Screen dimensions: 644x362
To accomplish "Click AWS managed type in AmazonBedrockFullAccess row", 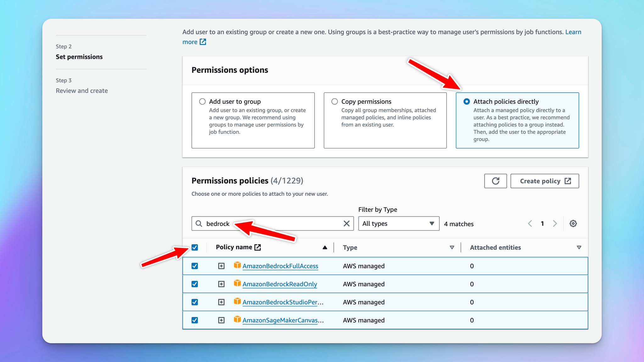I will point(364,266).
